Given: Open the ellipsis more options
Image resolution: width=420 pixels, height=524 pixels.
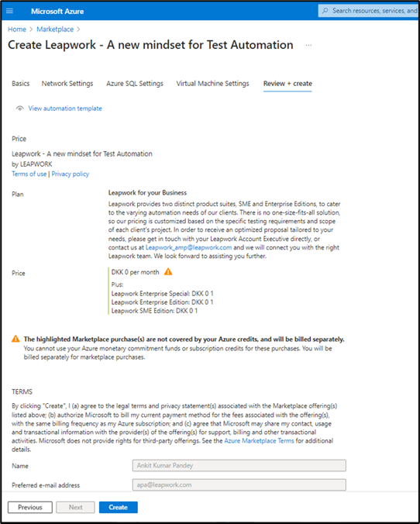Looking at the screenshot, I should point(308,45).
